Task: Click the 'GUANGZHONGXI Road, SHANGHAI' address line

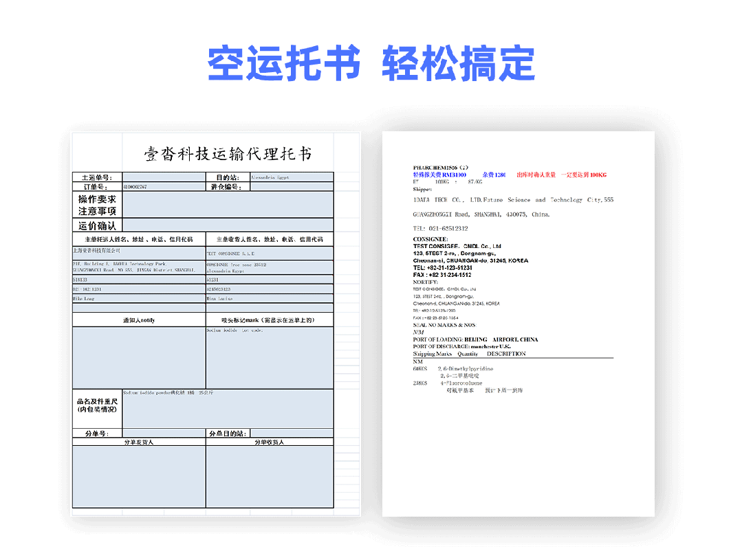Action: click(481, 214)
